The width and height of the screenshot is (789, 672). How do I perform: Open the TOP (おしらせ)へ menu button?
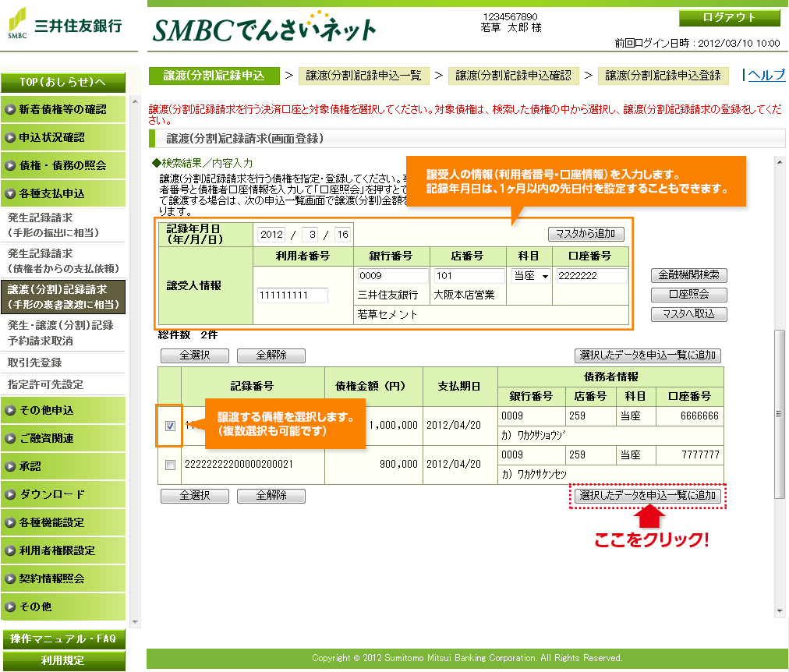tap(63, 82)
